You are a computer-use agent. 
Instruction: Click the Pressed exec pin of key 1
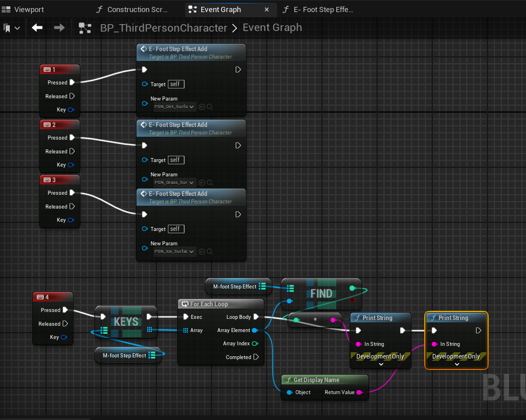72,82
